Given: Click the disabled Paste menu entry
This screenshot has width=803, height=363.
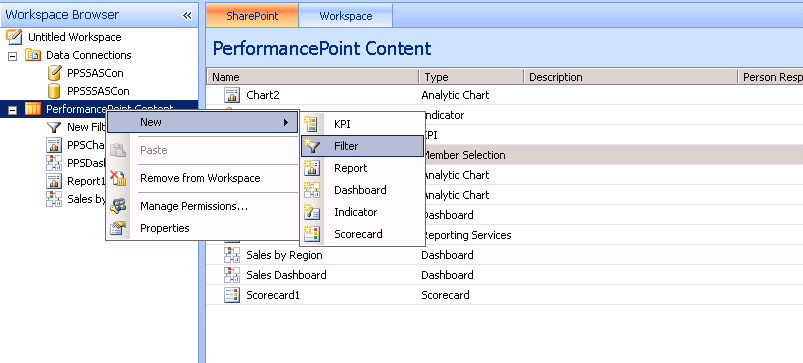Looking at the screenshot, I should click(x=202, y=150).
